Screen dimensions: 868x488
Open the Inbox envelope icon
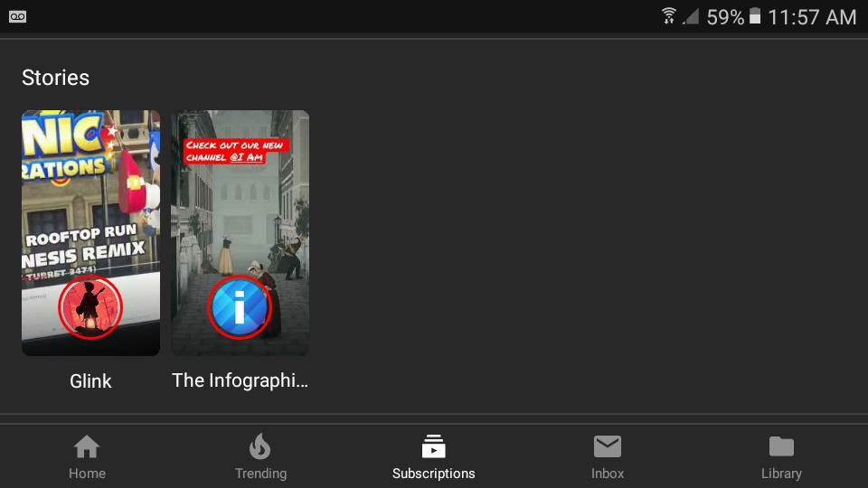pyautogui.click(x=608, y=446)
